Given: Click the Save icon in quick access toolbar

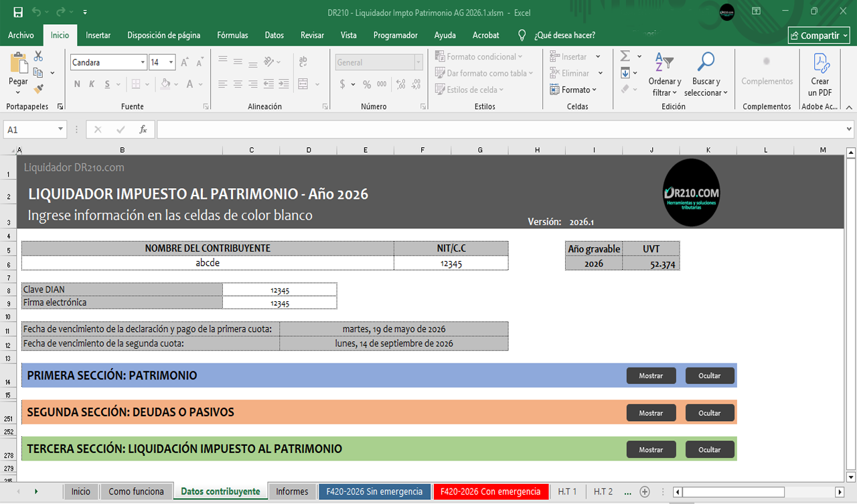Looking at the screenshot, I should coord(18,12).
